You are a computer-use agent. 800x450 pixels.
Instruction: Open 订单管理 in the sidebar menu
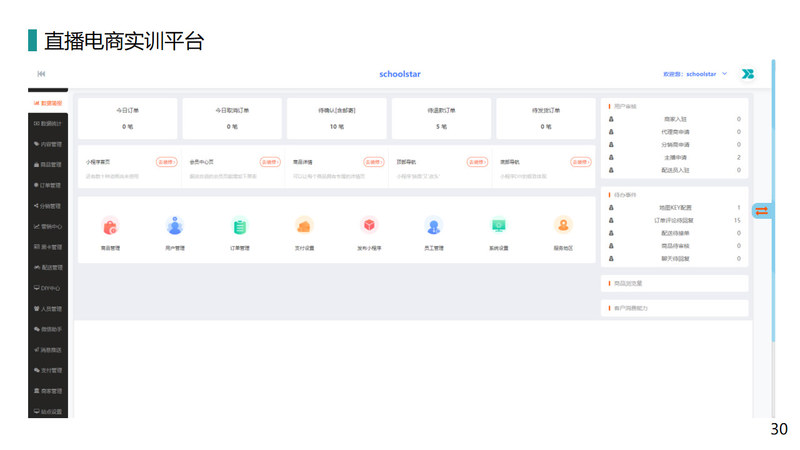click(48, 185)
